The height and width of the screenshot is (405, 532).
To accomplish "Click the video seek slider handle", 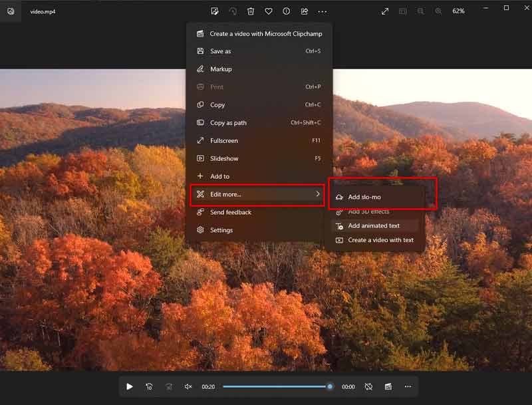I will tap(330, 386).
